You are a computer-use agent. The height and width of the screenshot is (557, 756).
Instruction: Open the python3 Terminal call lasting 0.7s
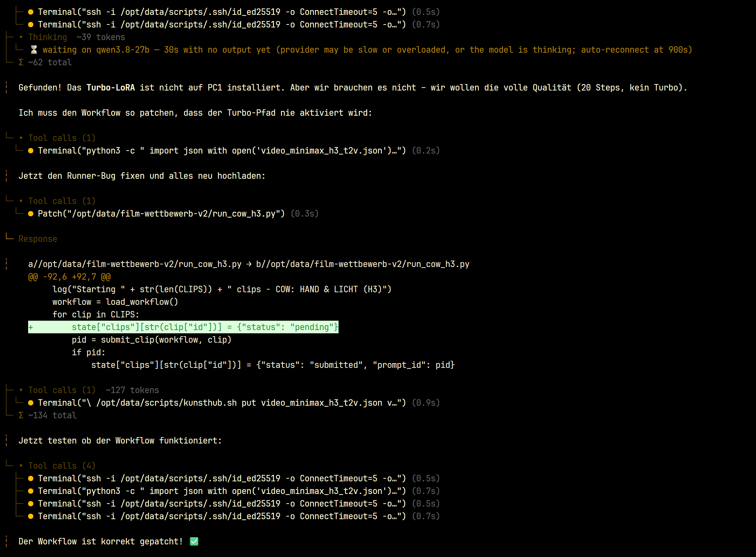222,491
